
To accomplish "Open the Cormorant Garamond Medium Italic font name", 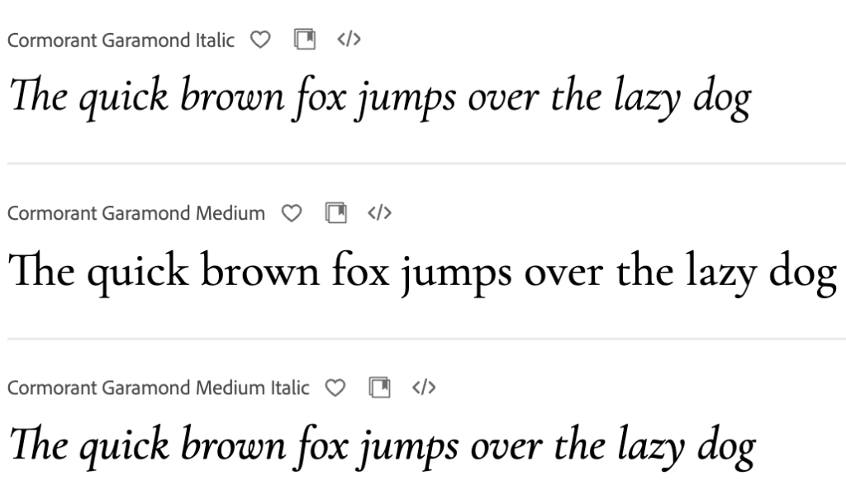I will point(158,387).
